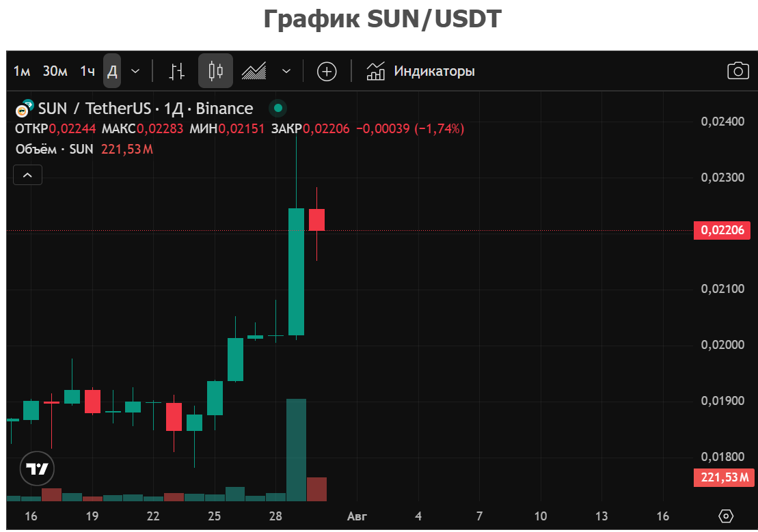Click the 13 date on time axis
Viewport: 758px width, 532px height.
(x=601, y=516)
